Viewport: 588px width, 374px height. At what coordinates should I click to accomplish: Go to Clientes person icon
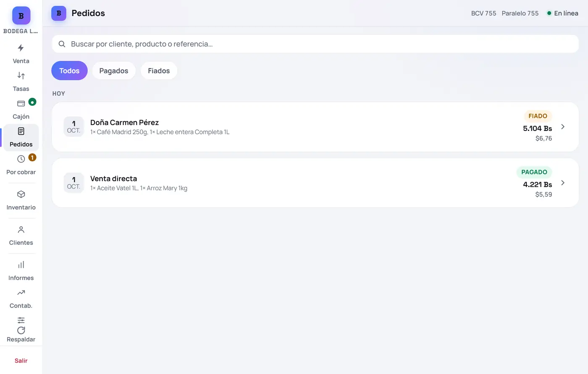tap(21, 230)
